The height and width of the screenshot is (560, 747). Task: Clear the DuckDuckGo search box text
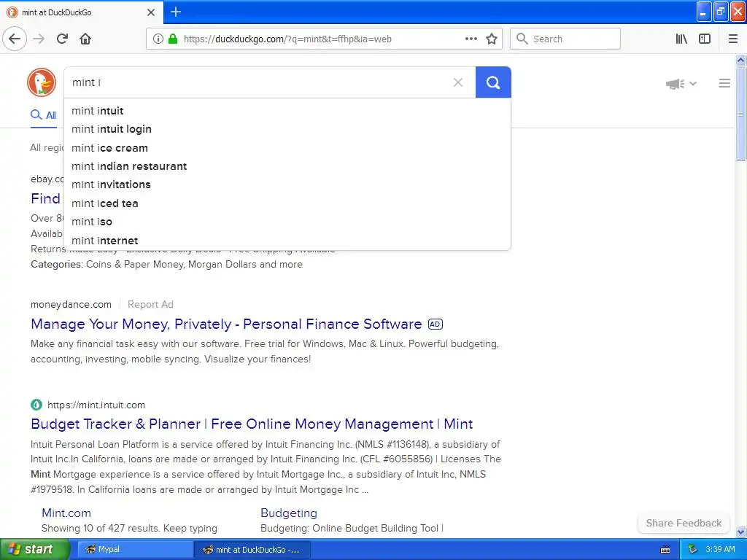point(458,82)
